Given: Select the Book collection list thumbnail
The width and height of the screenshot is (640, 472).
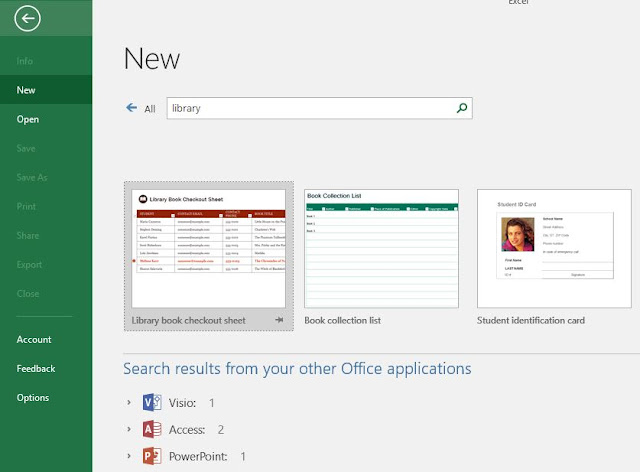Looking at the screenshot, I should pos(381,248).
